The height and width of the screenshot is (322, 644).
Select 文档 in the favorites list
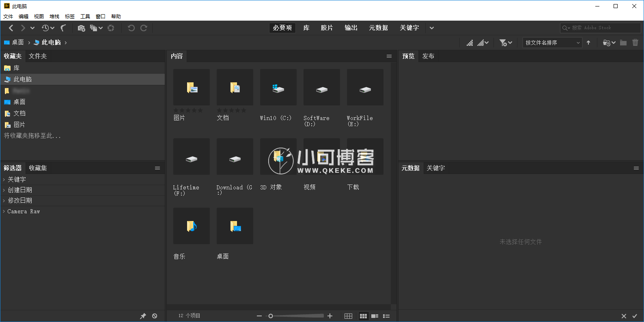[82, 114]
